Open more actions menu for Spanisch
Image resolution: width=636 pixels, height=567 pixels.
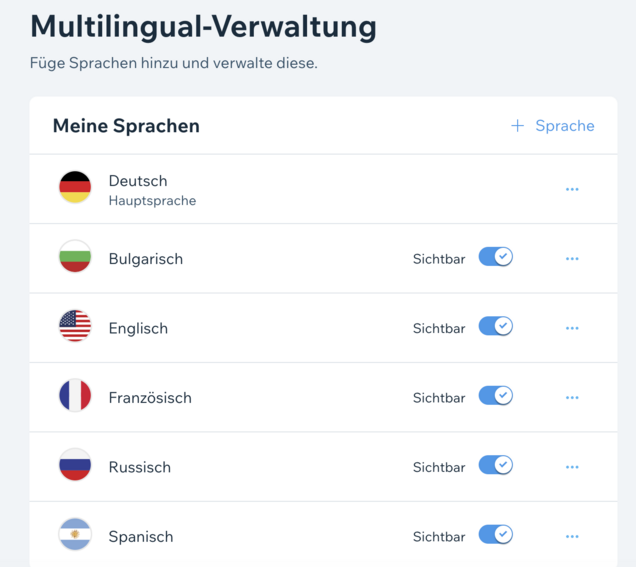[572, 536]
